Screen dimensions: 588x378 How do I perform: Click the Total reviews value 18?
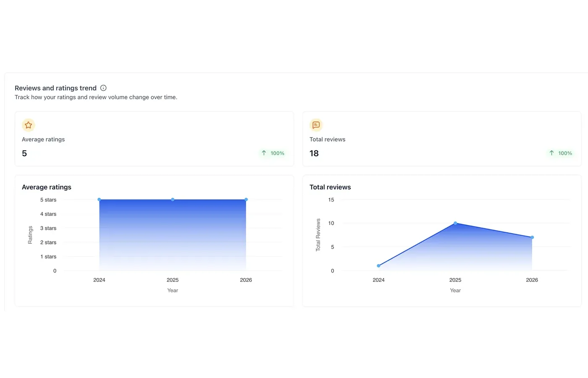pos(314,153)
